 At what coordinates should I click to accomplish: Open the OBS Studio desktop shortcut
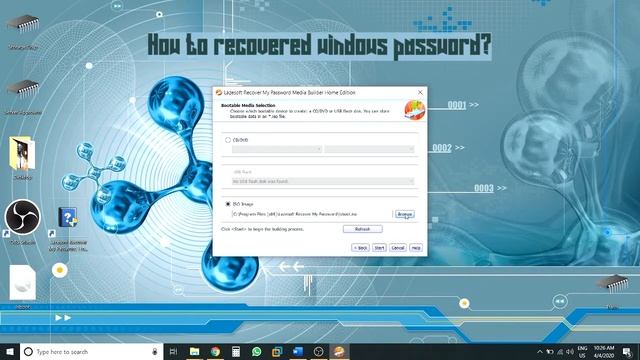click(22, 218)
